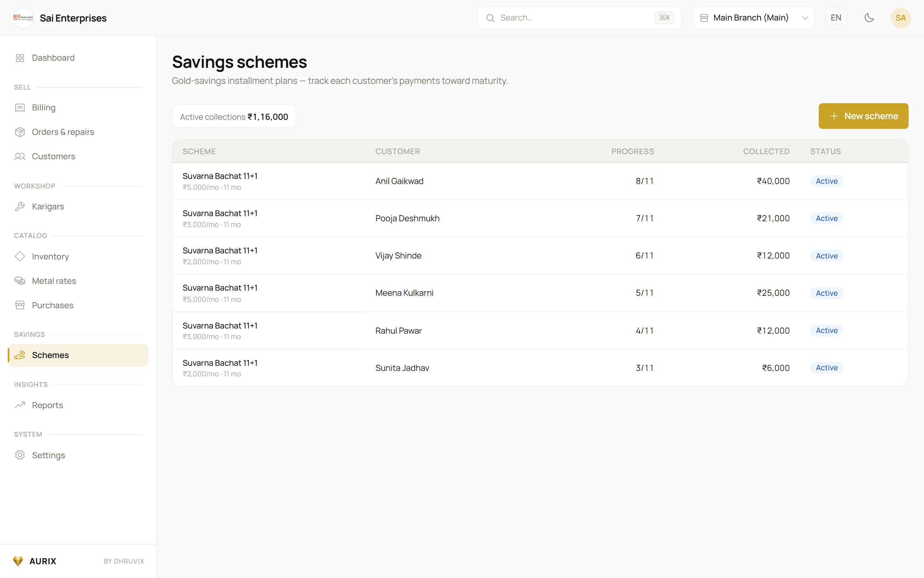Click the Customers people icon
The height and width of the screenshot is (578, 924).
pos(20,156)
